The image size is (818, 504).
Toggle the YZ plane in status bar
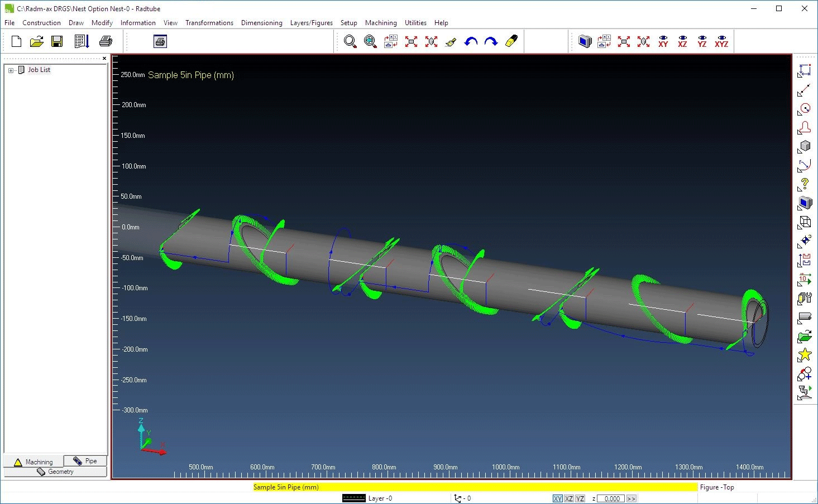(580, 498)
